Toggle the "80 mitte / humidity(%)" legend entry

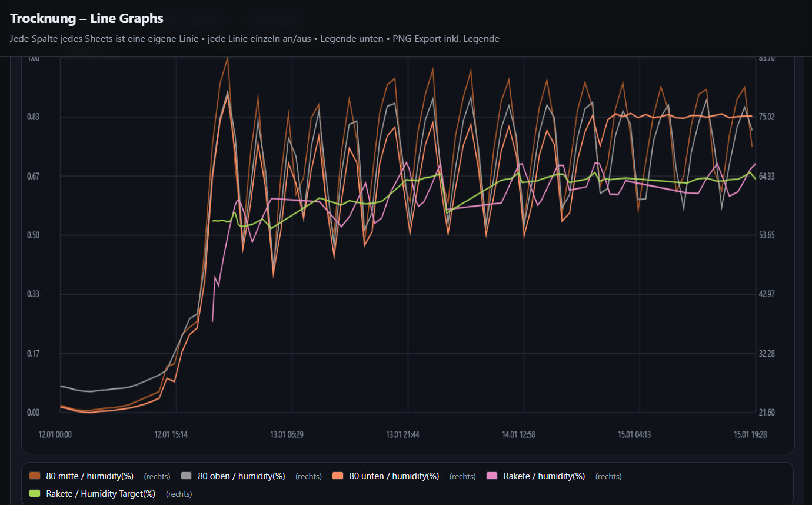(x=89, y=476)
